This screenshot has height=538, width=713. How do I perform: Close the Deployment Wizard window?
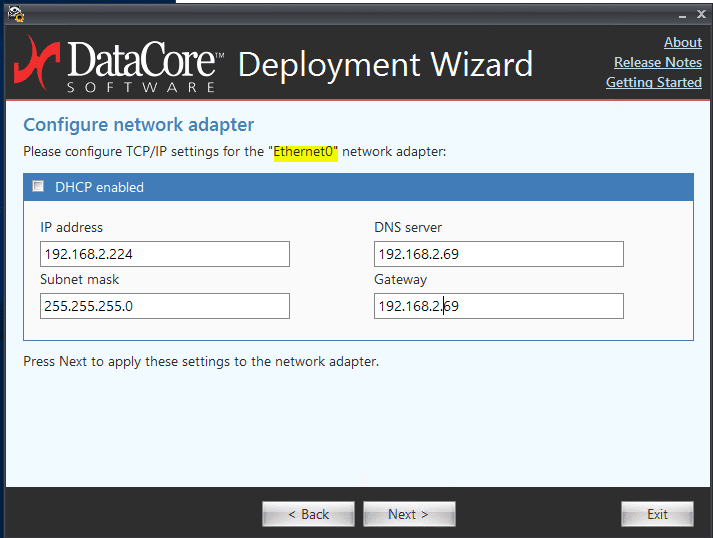tap(701, 15)
